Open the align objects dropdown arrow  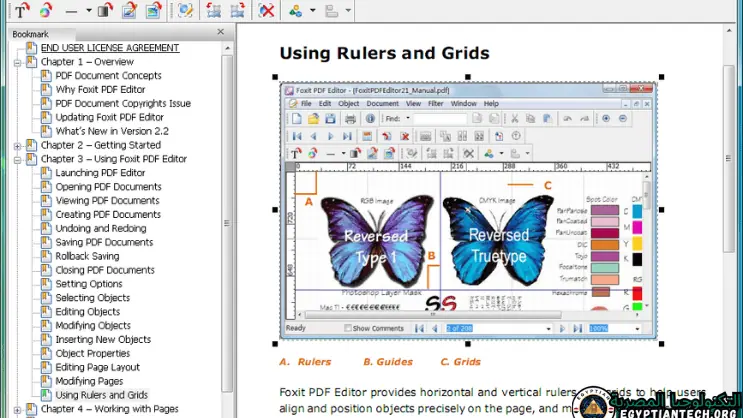pyautogui.click(x=348, y=10)
